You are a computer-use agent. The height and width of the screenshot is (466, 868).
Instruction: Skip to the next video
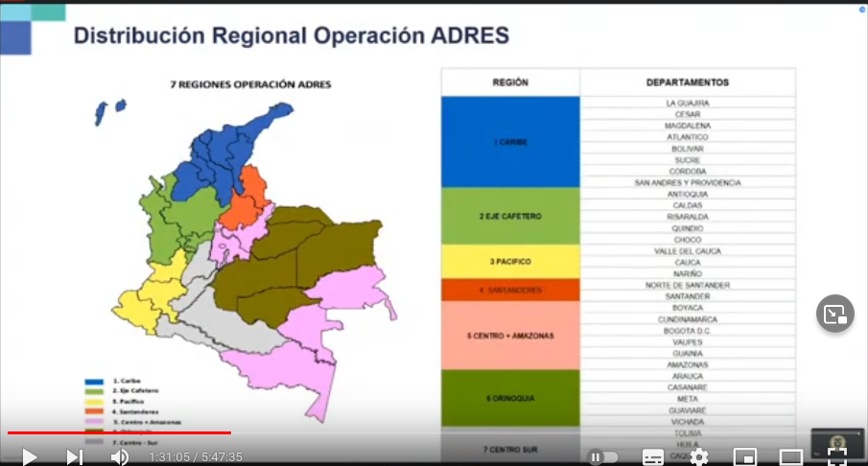point(74,457)
